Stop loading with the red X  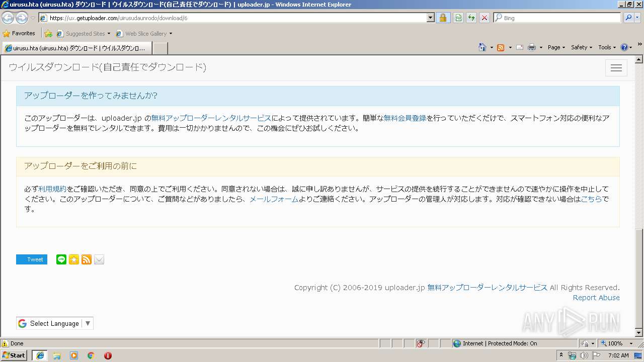(484, 18)
